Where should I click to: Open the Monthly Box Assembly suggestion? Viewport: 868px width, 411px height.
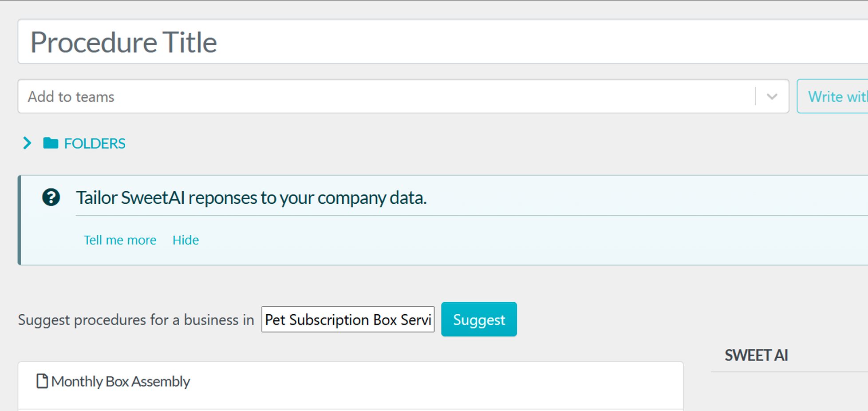pyautogui.click(x=121, y=382)
